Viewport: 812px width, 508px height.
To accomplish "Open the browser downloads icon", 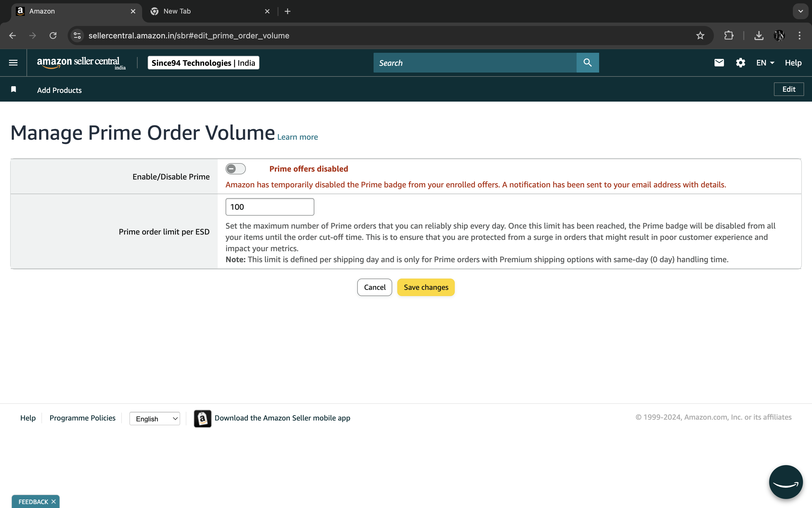I will click(759, 36).
